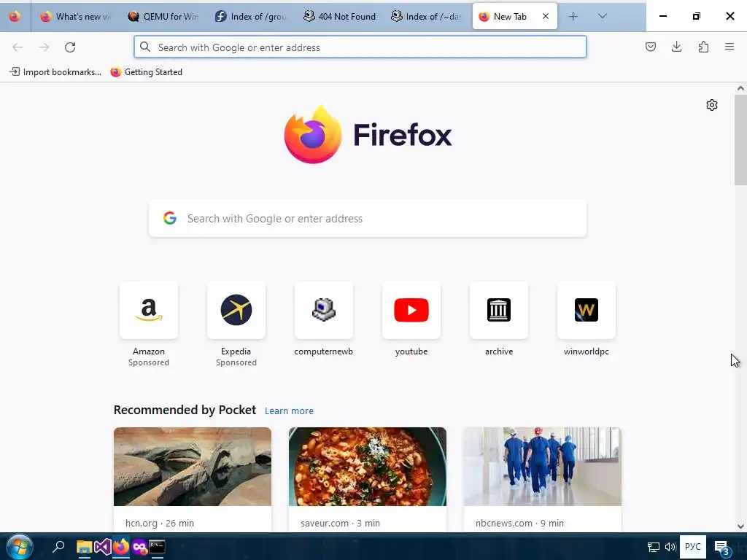Switch to the Index of /group tab
The width and height of the screenshot is (747, 560).
pos(251,16)
